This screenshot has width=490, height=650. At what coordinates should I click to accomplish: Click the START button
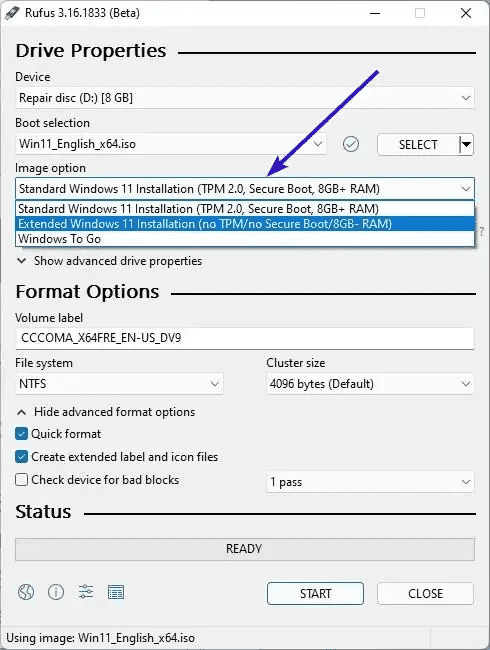click(315, 593)
